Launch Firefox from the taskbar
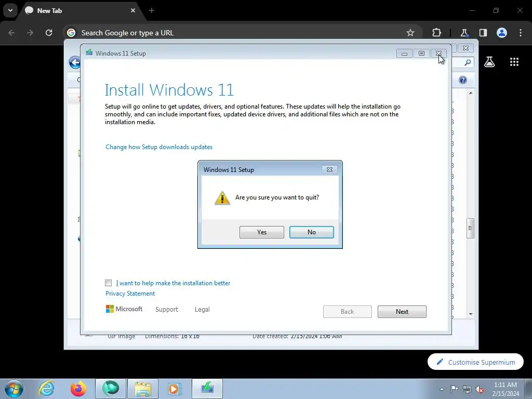This screenshot has height=399, width=532. tap(78, 389)
